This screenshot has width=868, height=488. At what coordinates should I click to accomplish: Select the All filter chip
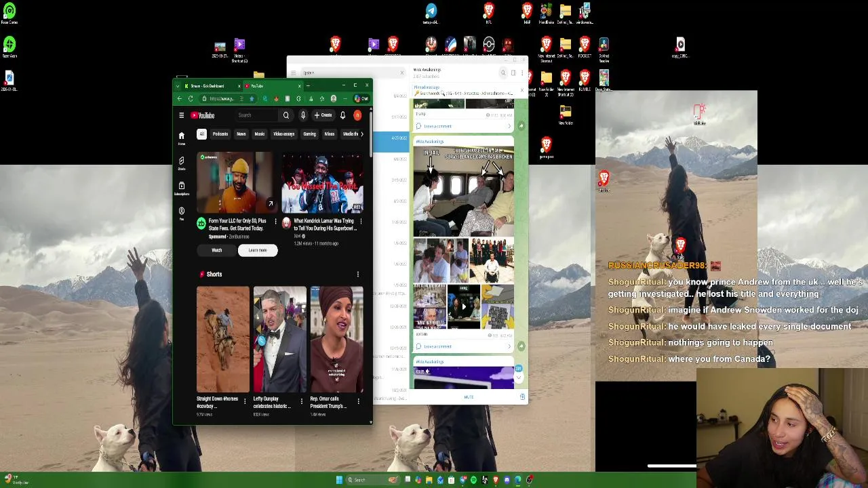[201, 134]
